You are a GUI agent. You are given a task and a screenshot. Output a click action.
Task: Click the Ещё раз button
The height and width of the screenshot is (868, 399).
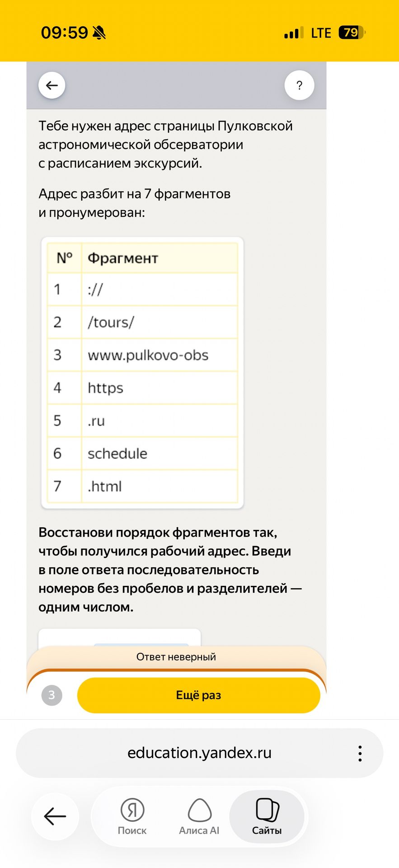click(199, 695)
